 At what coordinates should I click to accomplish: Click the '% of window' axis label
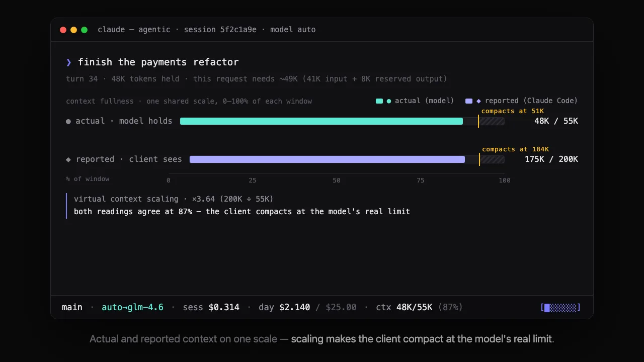coord(88,179)
